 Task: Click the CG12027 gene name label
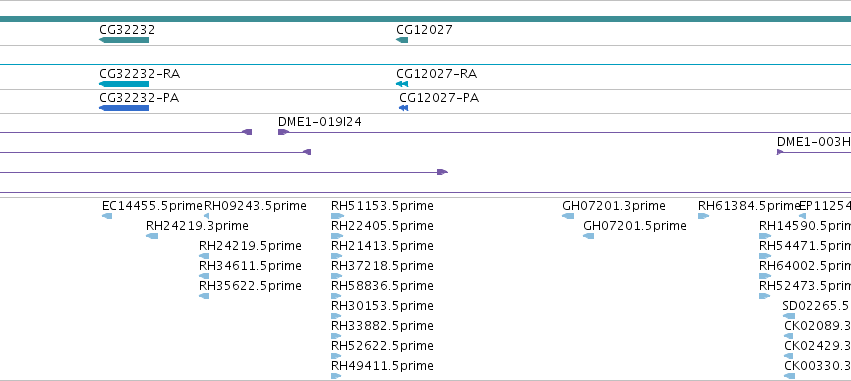coord(424,30)
